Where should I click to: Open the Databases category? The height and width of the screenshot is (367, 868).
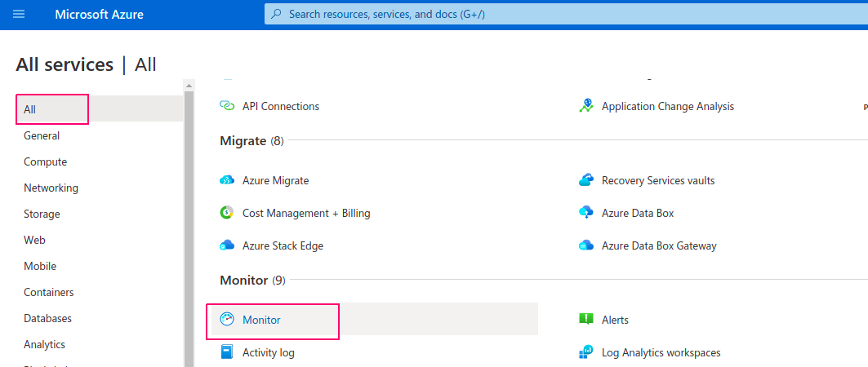(47, 318)
